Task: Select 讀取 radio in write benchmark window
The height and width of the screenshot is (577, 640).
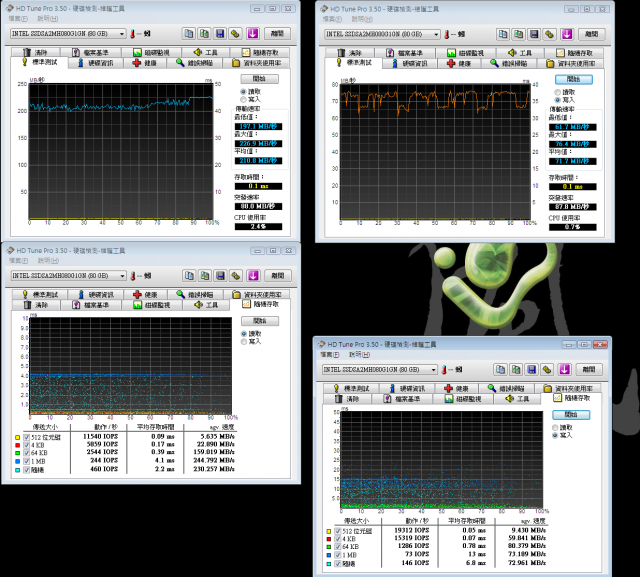Action: coord(558,92)
